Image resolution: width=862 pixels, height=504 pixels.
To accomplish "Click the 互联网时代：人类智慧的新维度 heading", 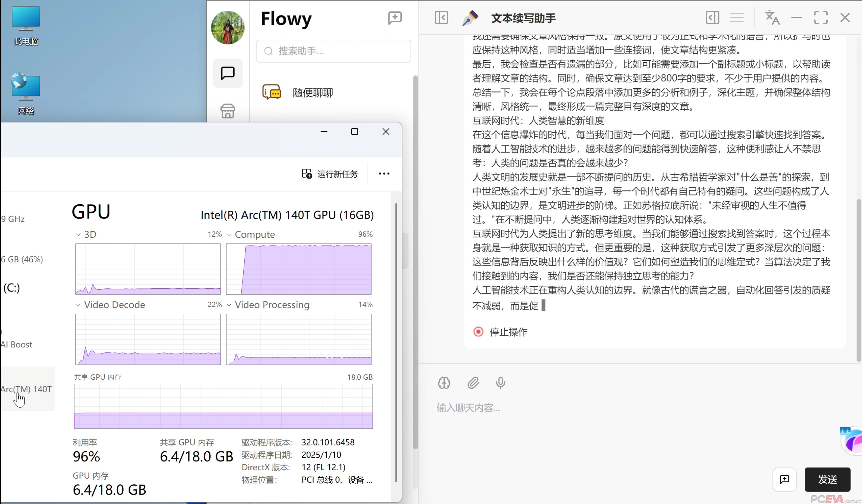I will tap(538, 120).
